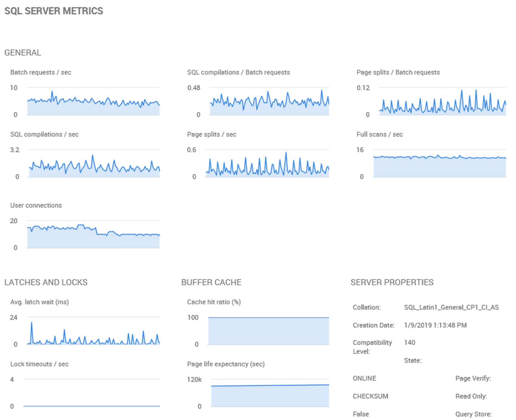Click the CHECKSUM Page Verify value
Screen dimensions: 516x420
click(371, 396)
